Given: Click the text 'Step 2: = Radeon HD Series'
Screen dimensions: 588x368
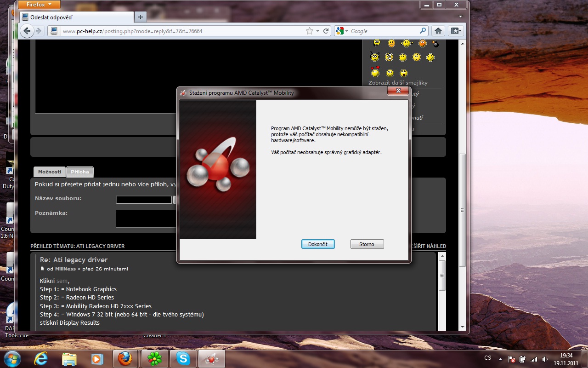Looking at the screenshot, I should pos(77,298).
